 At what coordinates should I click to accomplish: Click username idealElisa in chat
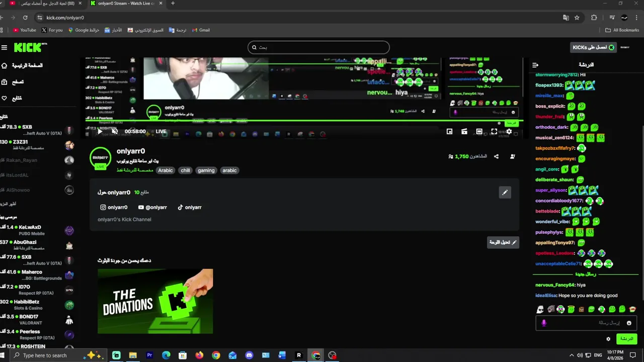click(x=546, y=296)
